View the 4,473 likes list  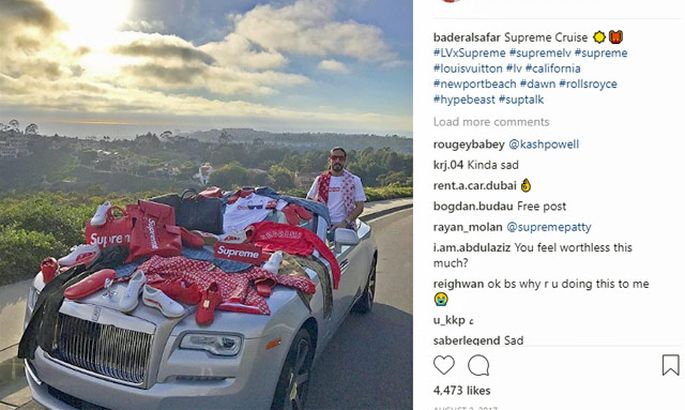pos(462,391)
